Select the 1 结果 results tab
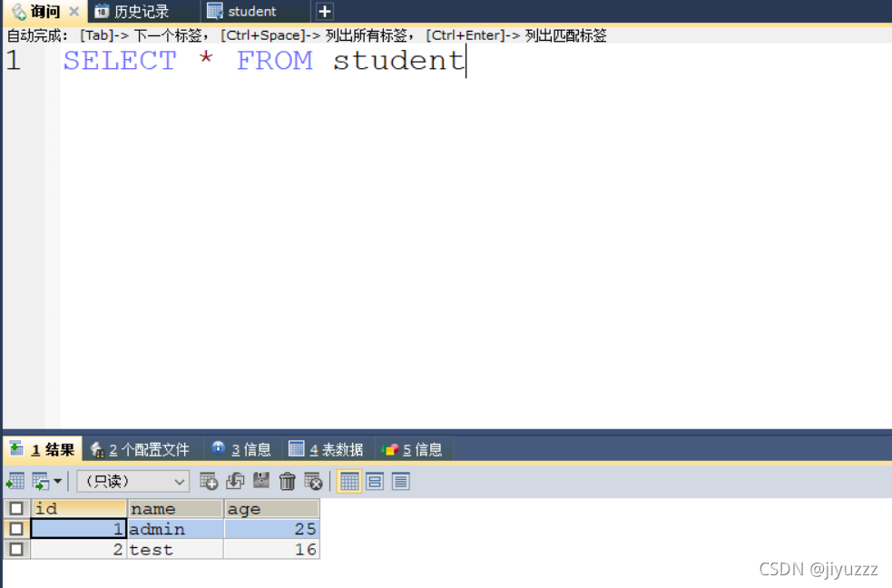Screen dimensions: 892x588 pyautogui.click(x=43, y=450)
